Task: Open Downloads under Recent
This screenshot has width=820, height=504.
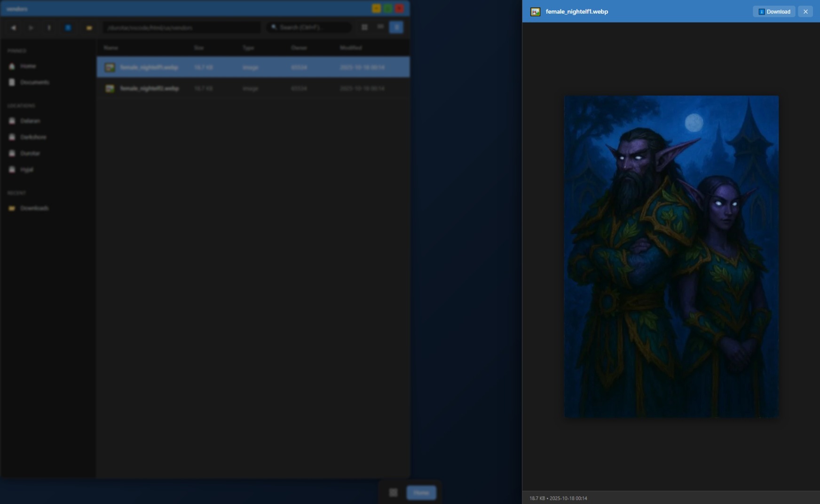Action: point(34,208)
